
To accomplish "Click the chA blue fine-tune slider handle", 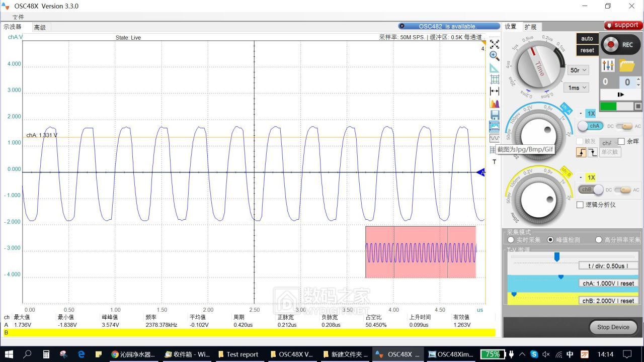I will (561, 277).
